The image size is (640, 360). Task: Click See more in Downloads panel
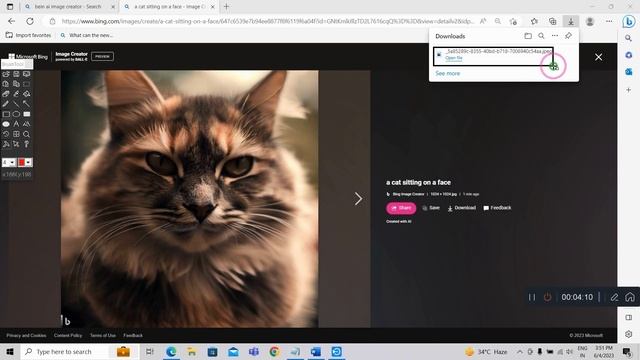pos(447,73)
